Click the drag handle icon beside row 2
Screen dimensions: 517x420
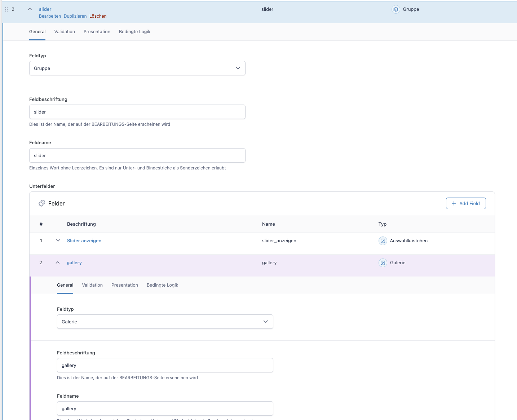[x=6, y=9]
